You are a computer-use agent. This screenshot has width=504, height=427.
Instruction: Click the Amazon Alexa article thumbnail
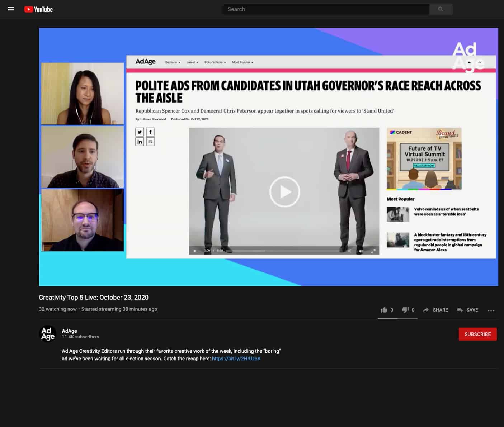coord(398,240)
